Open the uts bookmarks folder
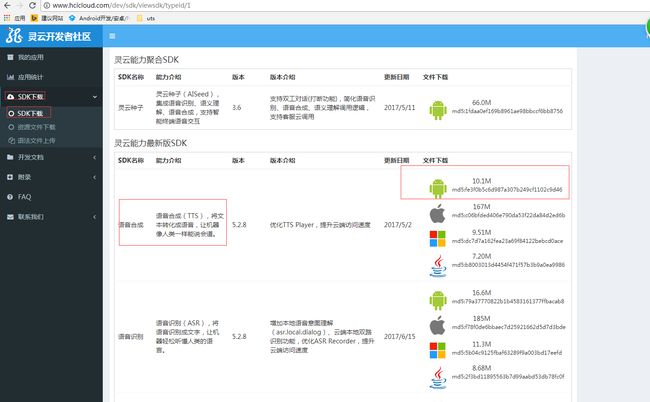650x402 pixels. (x=146, y=18)
